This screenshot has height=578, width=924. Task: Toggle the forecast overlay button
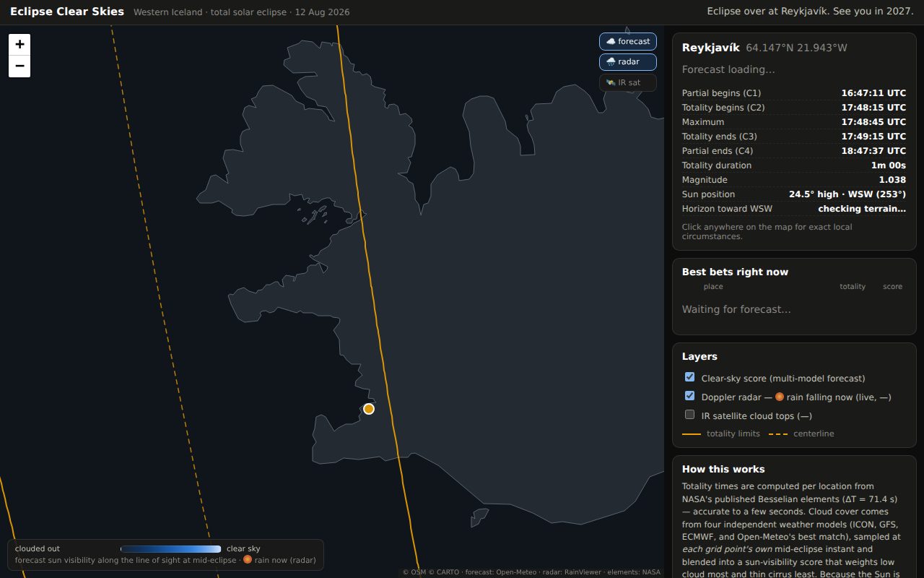pos(628,42)
